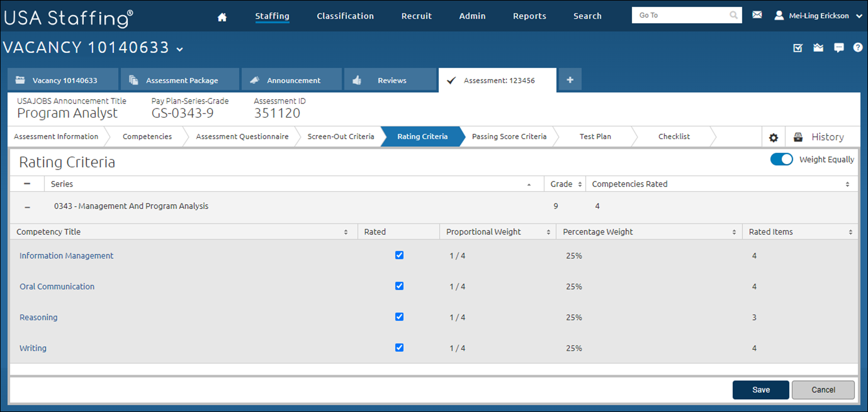Screen dimensions: 868x412
Task: Go to the Home icon
Action: pos(222,17)
